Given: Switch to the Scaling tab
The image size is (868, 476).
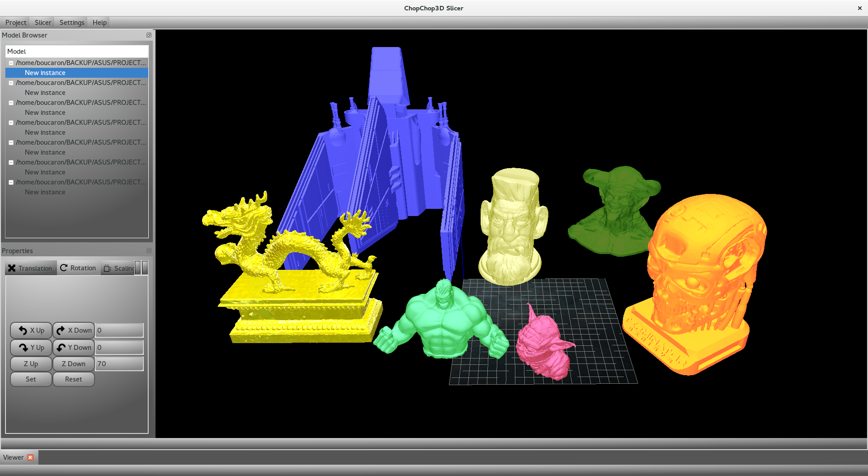Looking at the screenshot, I should tap(118, 268).
